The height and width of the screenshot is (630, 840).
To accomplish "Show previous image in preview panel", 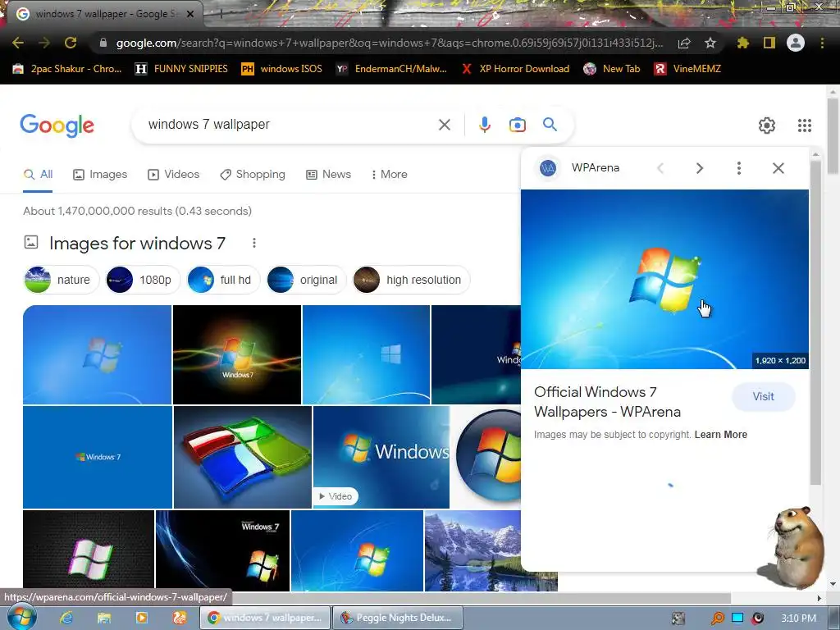I will point(660,168).
